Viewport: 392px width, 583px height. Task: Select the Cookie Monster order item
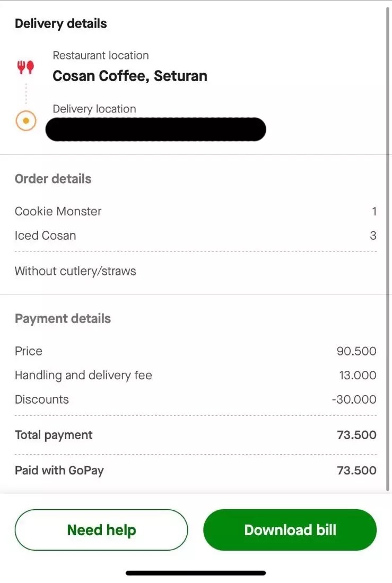click(x=58, y=211)
